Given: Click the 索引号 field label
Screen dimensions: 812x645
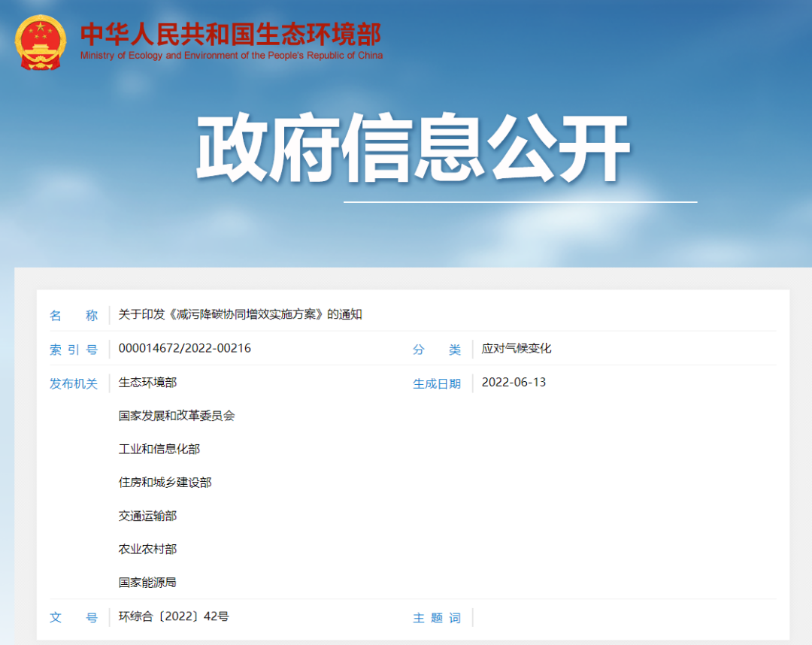Looking at the screenshot, I should [x=74, y=350].
